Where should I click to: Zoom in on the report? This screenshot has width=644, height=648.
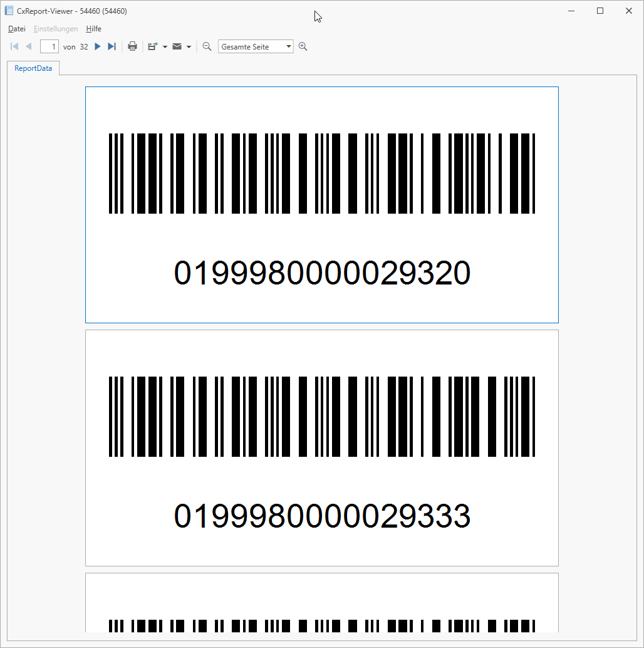(x=303, y=46)
